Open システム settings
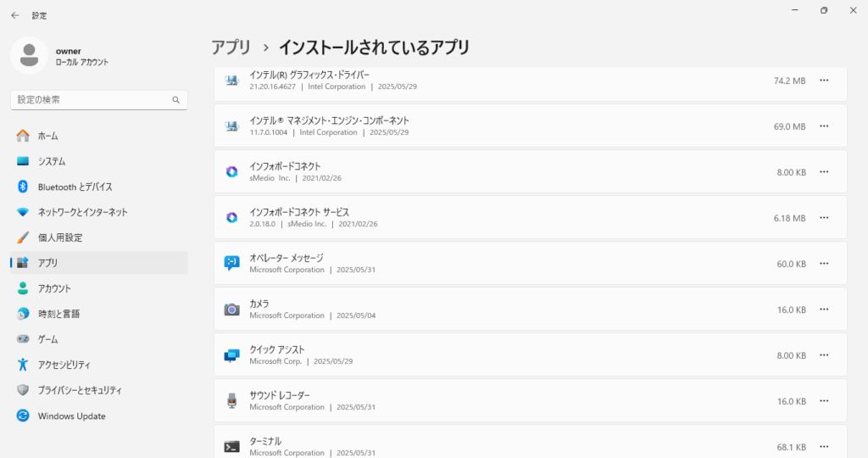This screenshot has height=458, width=868. 99,161
